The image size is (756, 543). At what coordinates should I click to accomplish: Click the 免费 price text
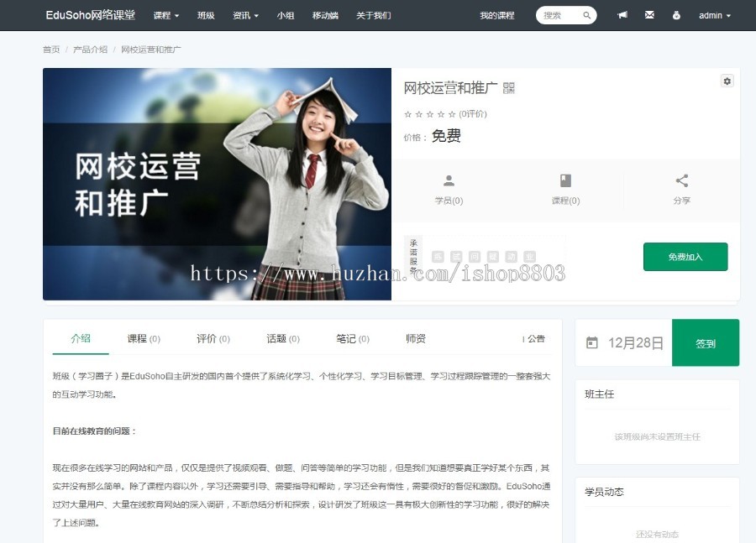click(447, 136)
